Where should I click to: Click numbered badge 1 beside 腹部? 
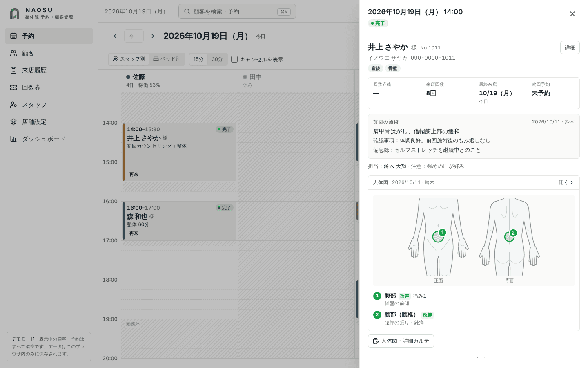[377, 296]
